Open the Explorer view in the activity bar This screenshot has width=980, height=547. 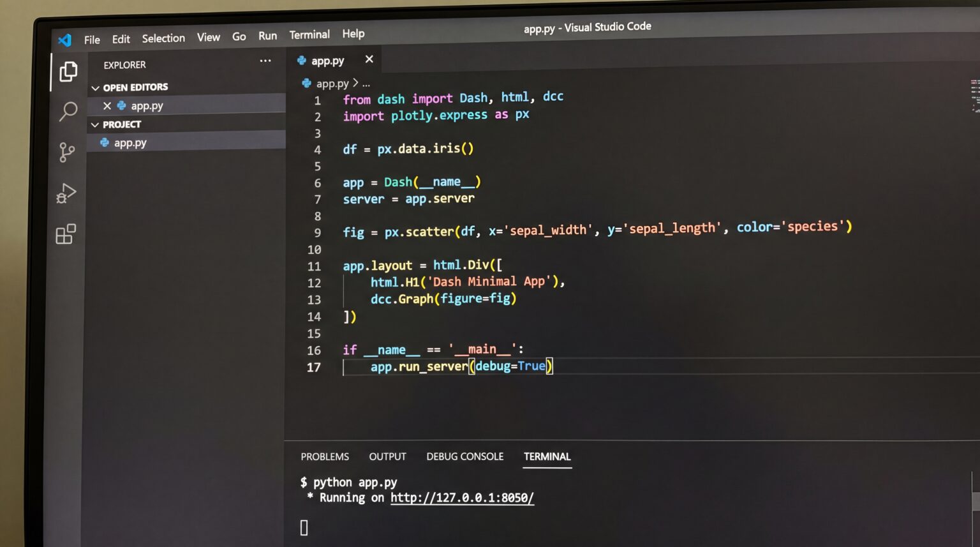[68, 71]
